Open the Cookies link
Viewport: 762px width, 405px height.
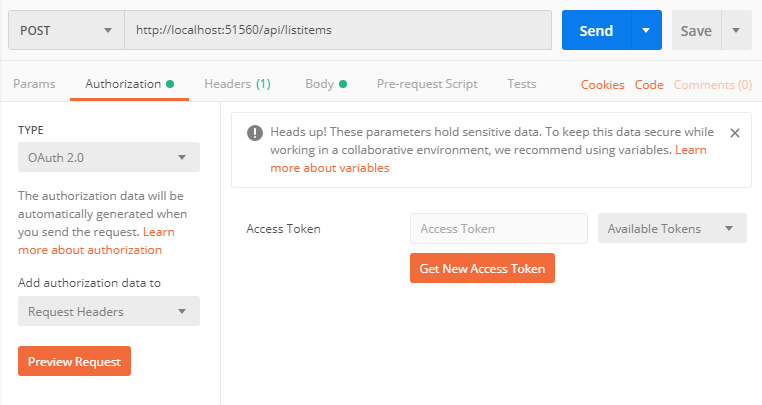(x=602, y=85)
